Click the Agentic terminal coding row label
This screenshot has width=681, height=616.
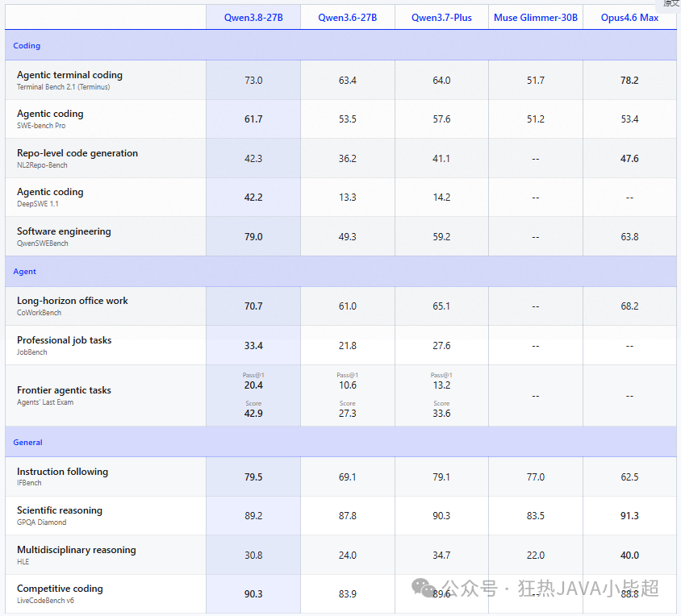click(x=69, y=75)
